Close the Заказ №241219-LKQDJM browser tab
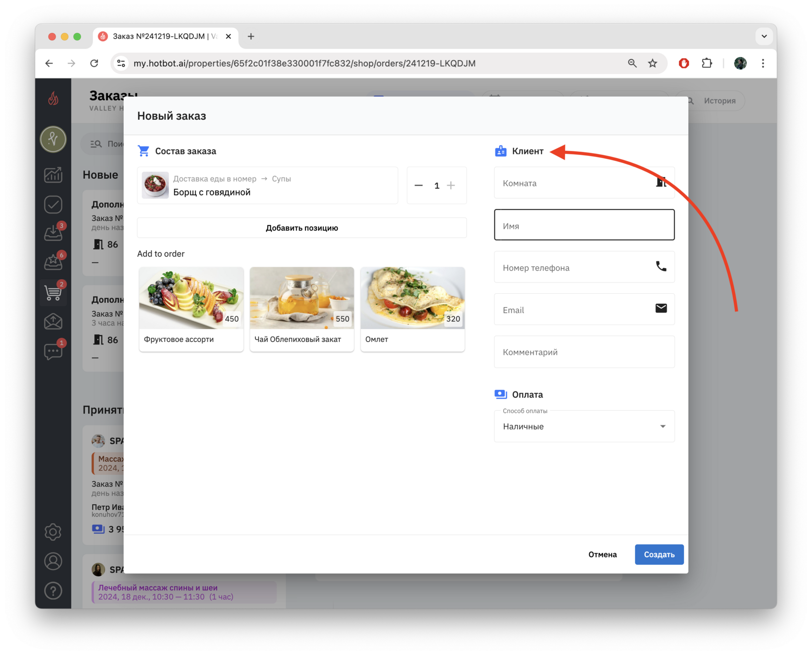812x655 pixels. 229,36
